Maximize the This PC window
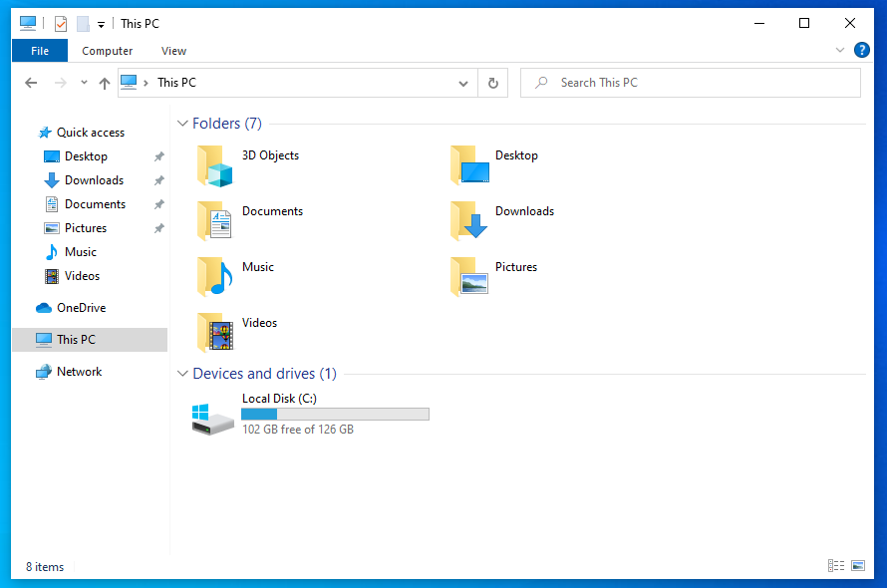Viewport: 887px width, 588px height. pyautogui.click(x=804, y=23)
